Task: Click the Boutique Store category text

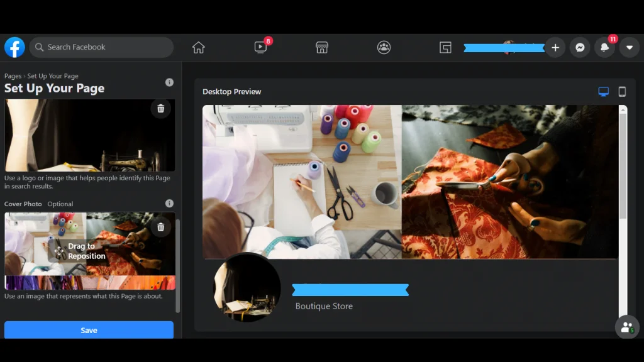Action: [324, 306]
